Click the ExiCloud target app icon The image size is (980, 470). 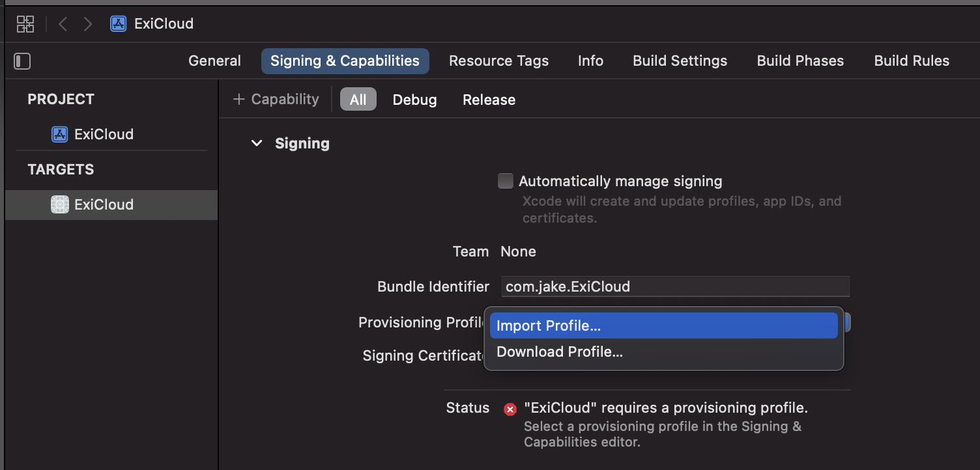(60, 205)
